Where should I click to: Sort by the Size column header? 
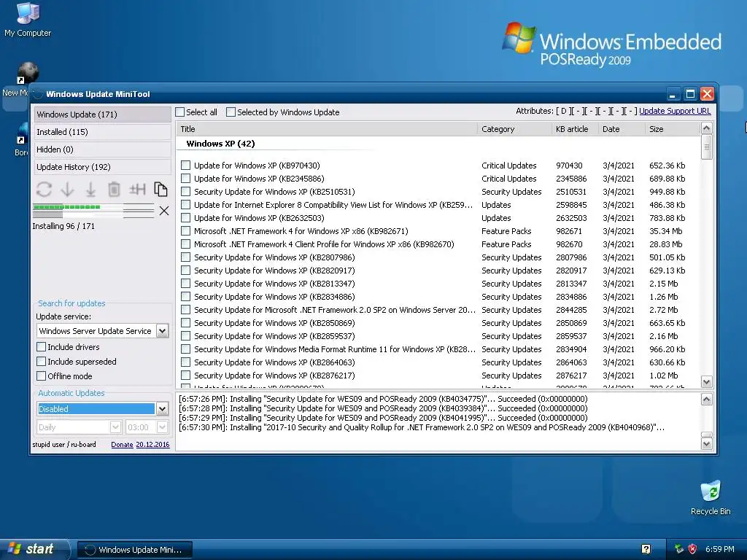coord(672,129)
